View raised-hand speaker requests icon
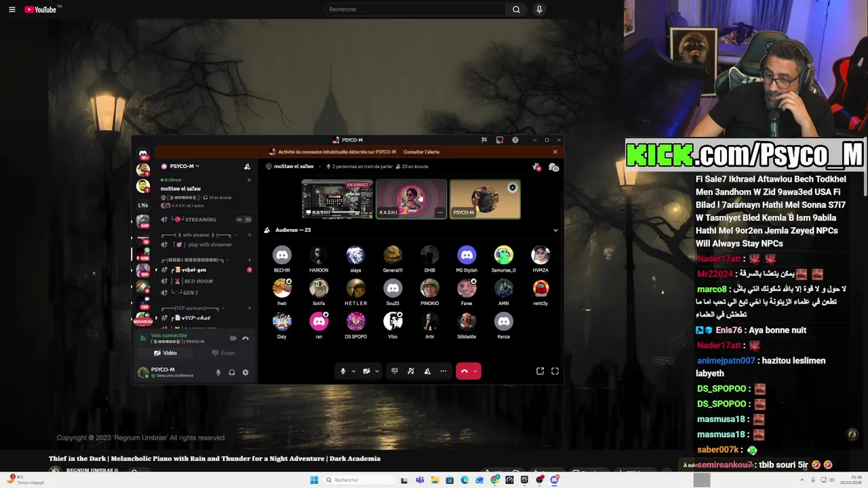This screenshot has width=868, height=488. tap(536, 167)
